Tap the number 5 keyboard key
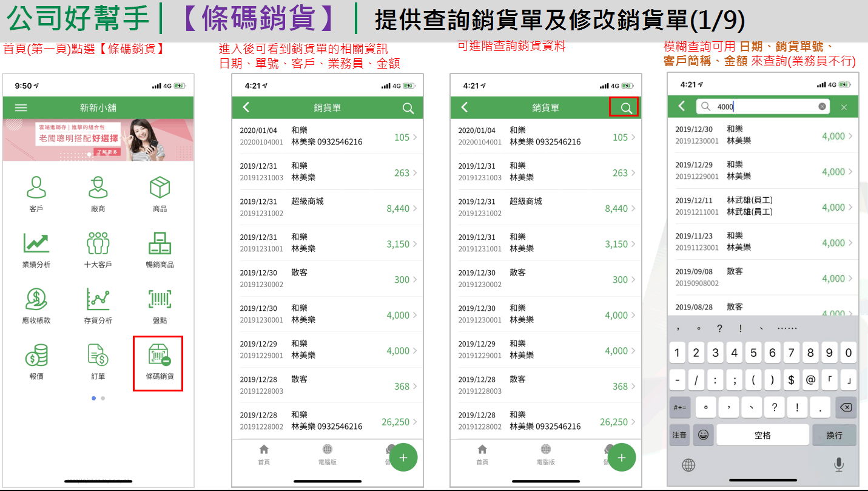The width and height of the screenshot is (868, 491). pyautogui.click(x=753, y=352)
